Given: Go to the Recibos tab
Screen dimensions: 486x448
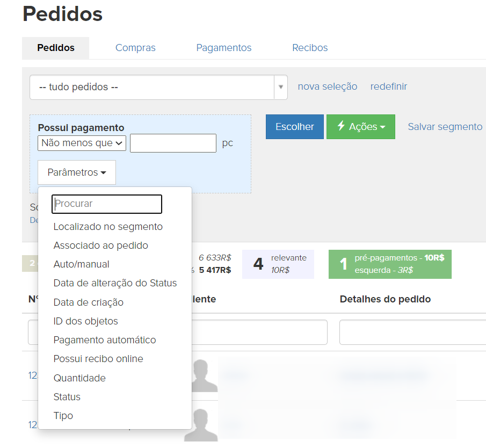Looking at the screenshot, I should tap(310, 48).
